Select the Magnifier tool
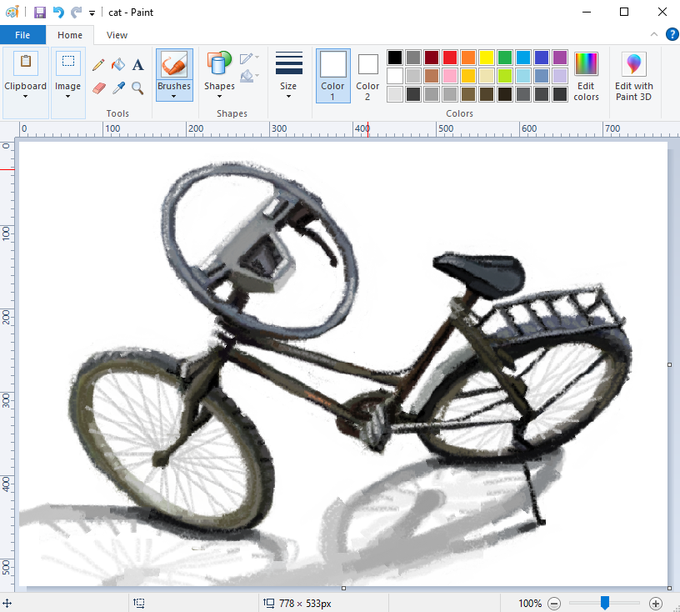Screen dimensions: 680x612 click(x=138, y=88)
